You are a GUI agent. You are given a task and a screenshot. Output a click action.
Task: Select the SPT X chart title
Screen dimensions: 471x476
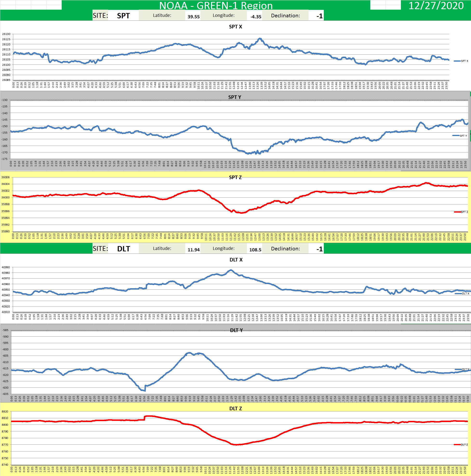coord(235,27)
